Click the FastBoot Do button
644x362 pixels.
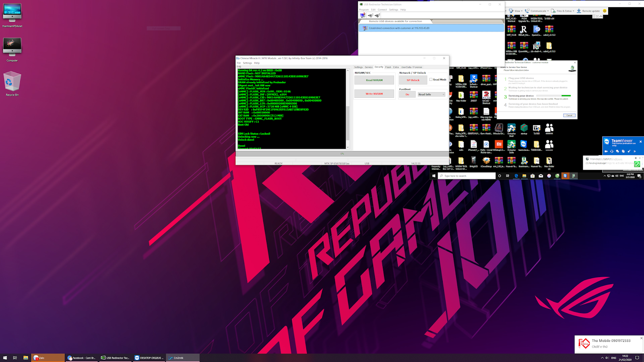[x=407, y=95]
